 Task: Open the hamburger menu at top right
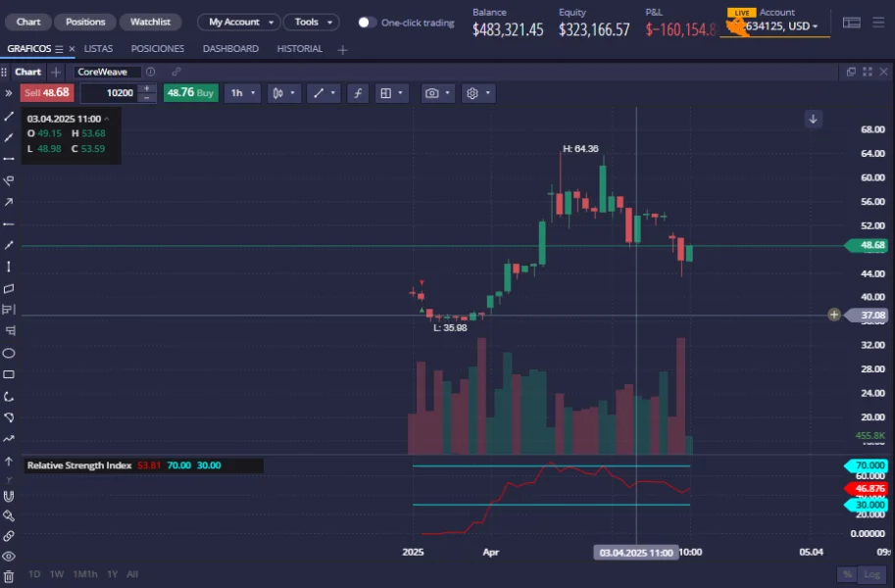pos(879,23)
